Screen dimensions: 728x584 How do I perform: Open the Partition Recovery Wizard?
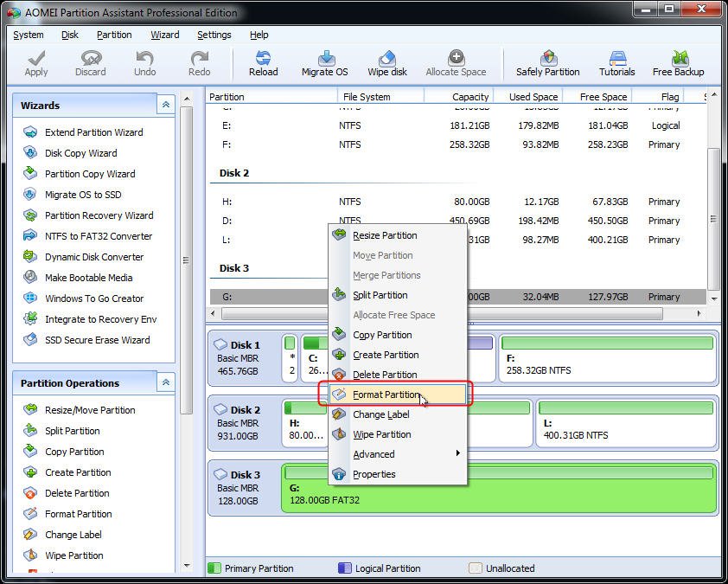[88, 215]
